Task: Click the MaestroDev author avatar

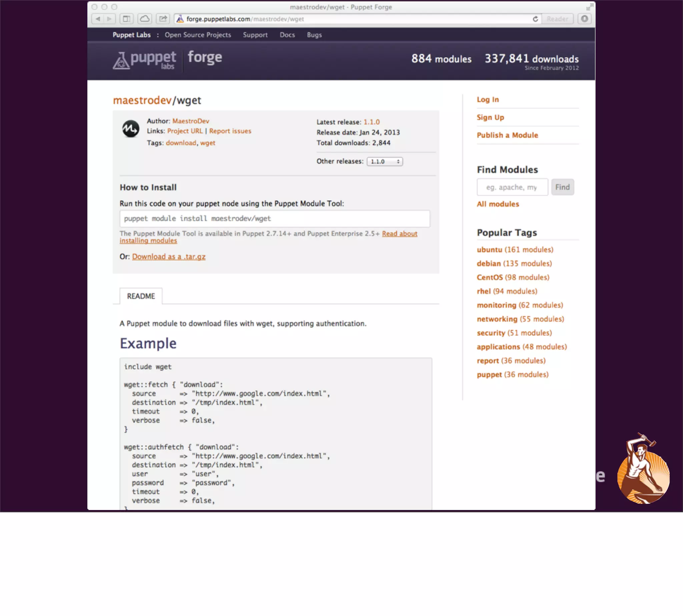Action: (131, 129)
